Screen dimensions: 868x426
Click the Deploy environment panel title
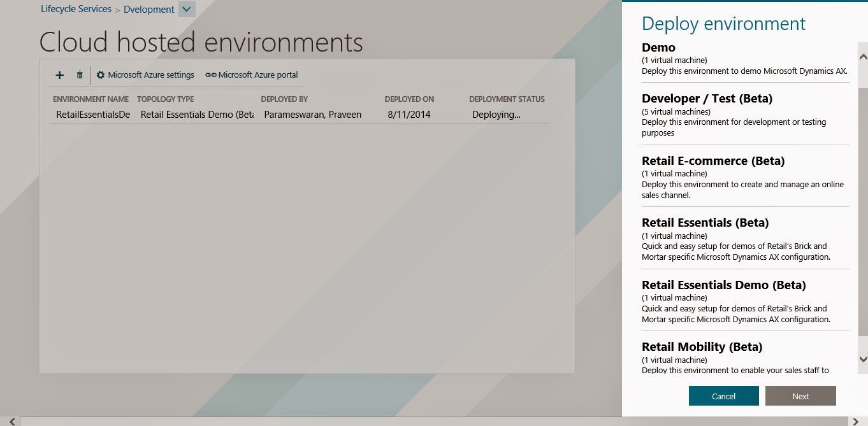(x=723, y=24)
